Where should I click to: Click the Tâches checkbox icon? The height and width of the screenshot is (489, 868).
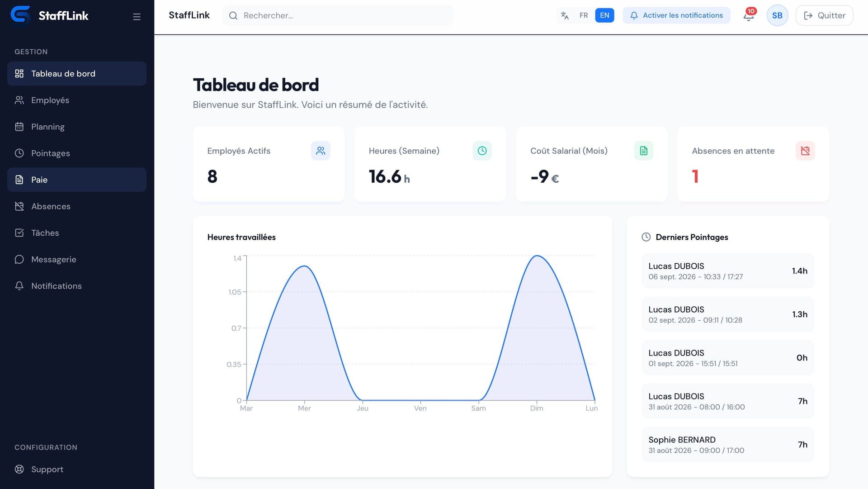(19, 233)
